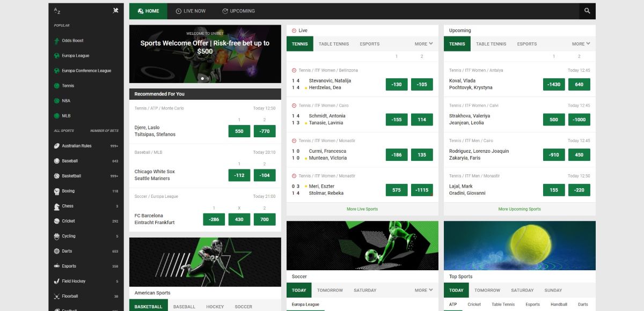Bet -130 on Stevanovic, Natalija
Viewport: 644px width, 311px height.
(x=397, y=84)
